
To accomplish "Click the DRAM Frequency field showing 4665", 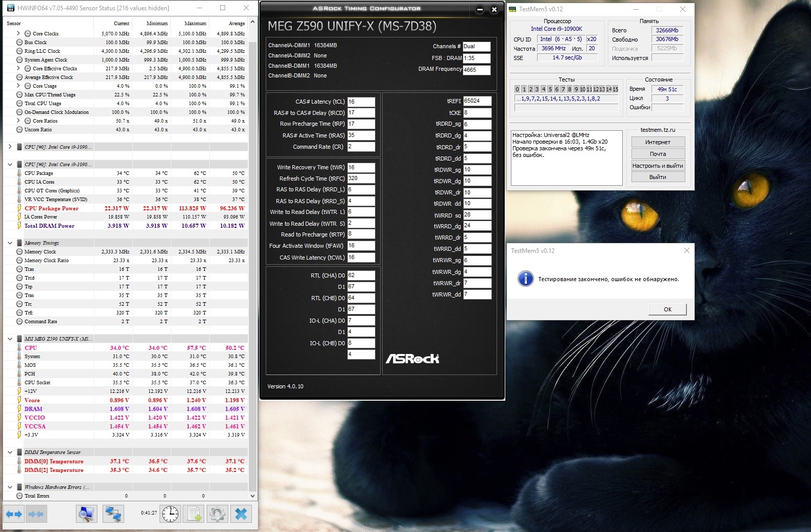I will (477, 70).
